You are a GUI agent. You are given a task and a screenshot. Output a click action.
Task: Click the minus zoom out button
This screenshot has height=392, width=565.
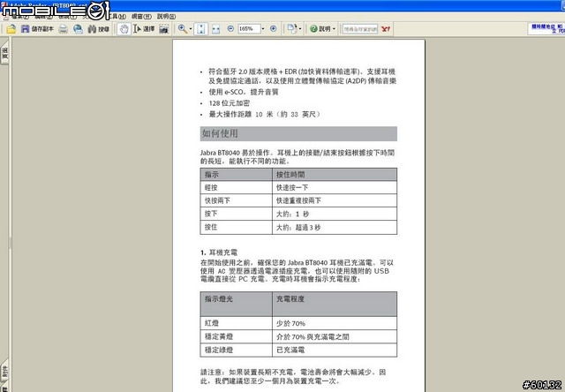point(230,29)
